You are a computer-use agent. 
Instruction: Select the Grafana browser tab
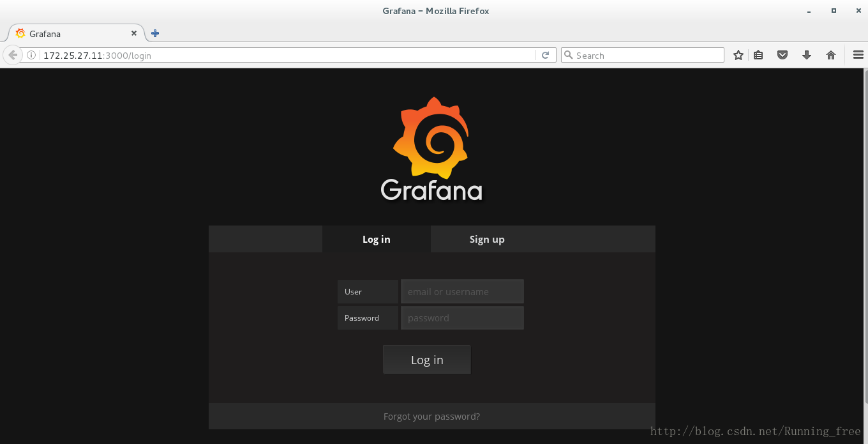[x=76, y=33]
